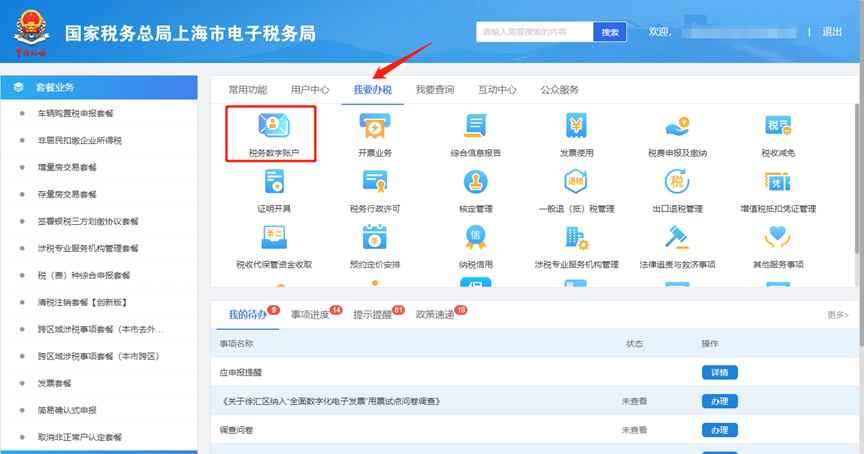
Task: Select the 我要办税 tab
Action: [x=372, y=90]
